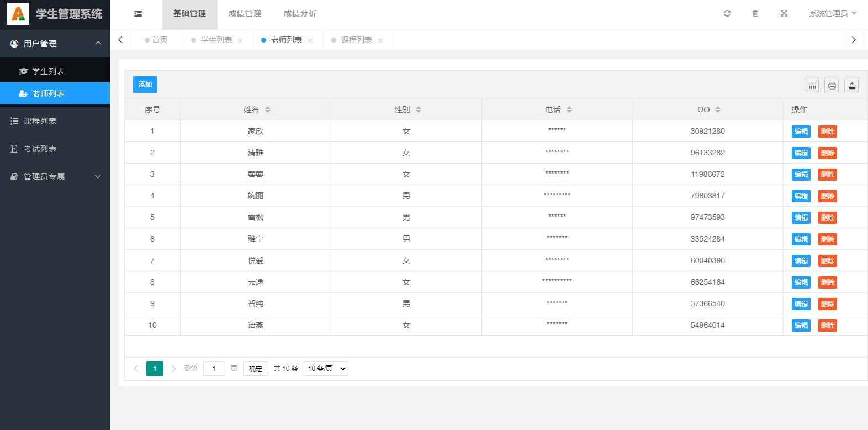Open the column filter grid icon

812,85
